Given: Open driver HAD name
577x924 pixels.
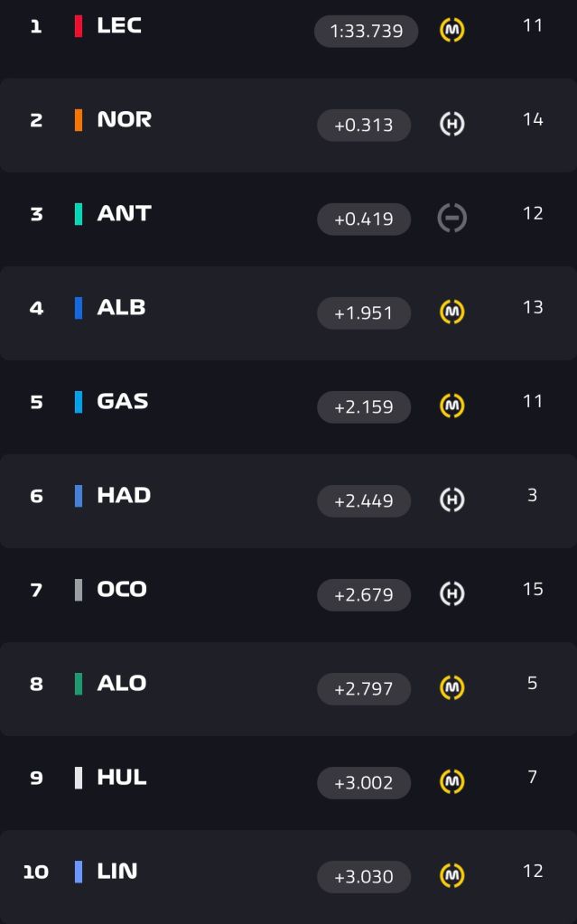Looking at the screenshot, I should click(124, 495).
